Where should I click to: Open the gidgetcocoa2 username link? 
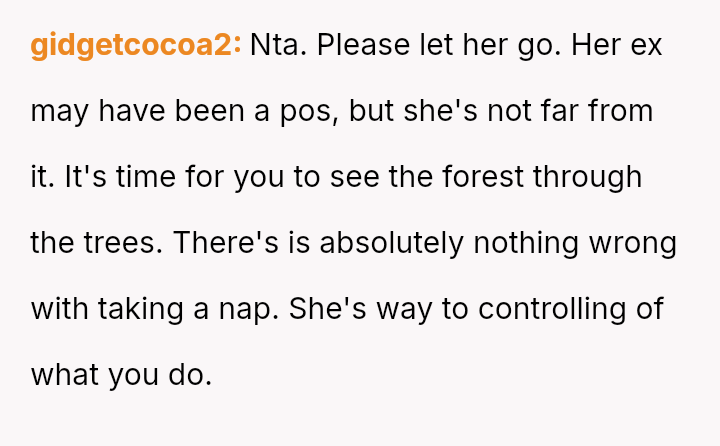click(x=131, y=46)
